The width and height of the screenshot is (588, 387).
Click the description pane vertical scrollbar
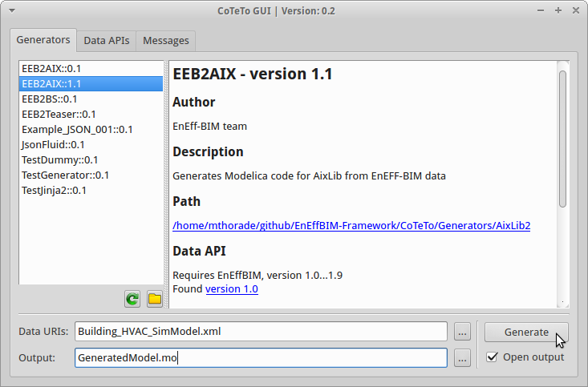[562, 139]
